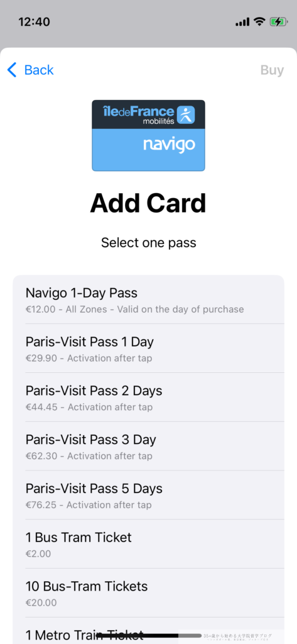Viewport: 297px width, 644px height.
Task: Tap the status bar clock 12:40
Action: tap(34, 22)
